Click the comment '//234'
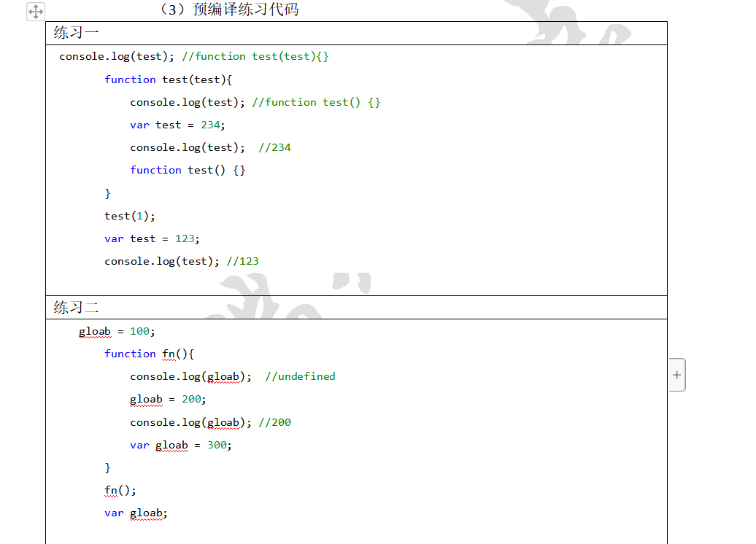 tap(275, 147)
